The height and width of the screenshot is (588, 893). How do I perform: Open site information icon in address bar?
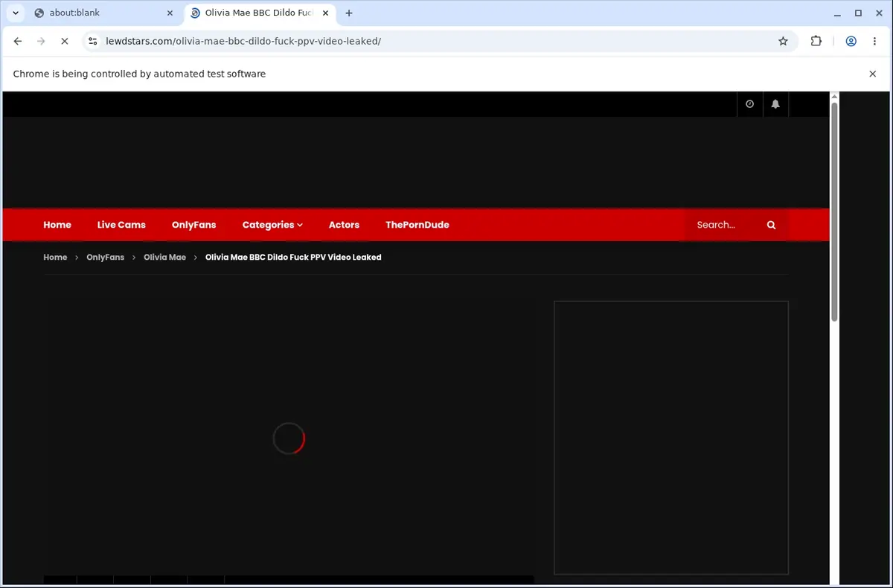pyautogui.click(x=92, y=42)
